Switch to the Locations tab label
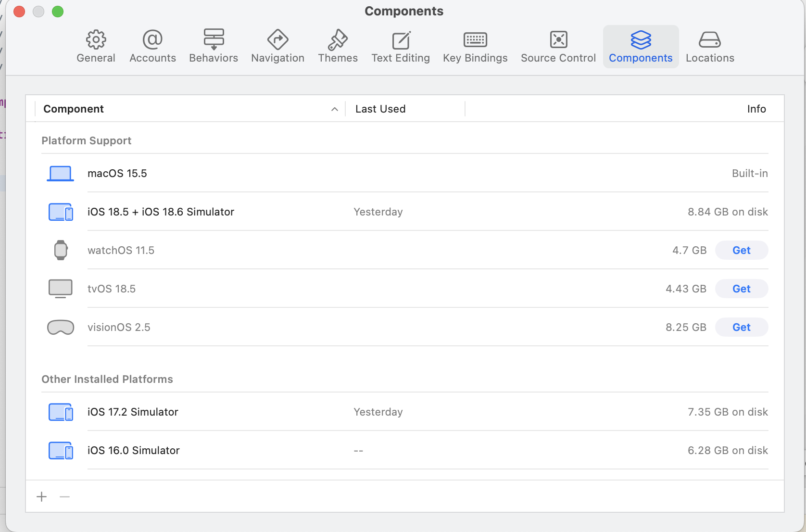This screenshot has width=806, height=532. [710, 58]
